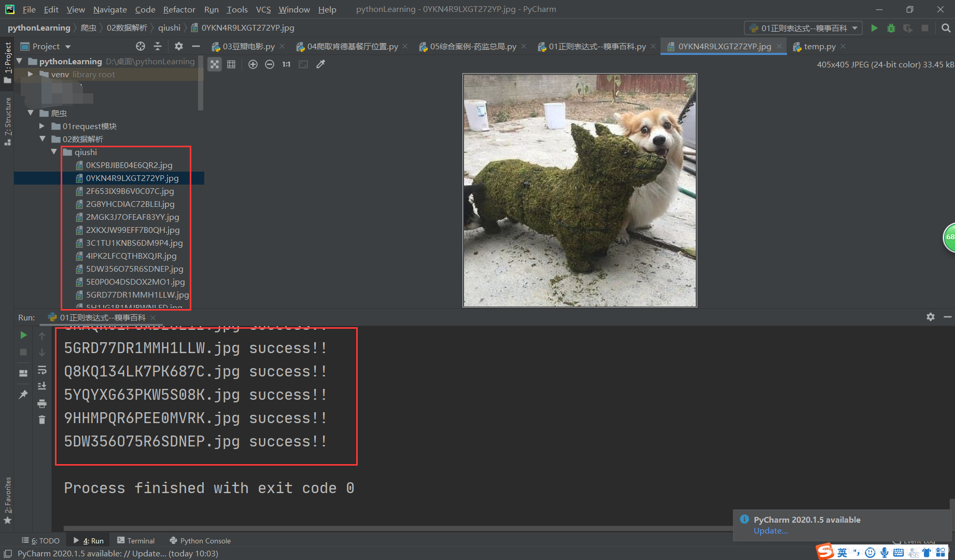This screenshot has height=560, width=955.
Task: Click the corgi image preview
Action: [x=580, y=190]
